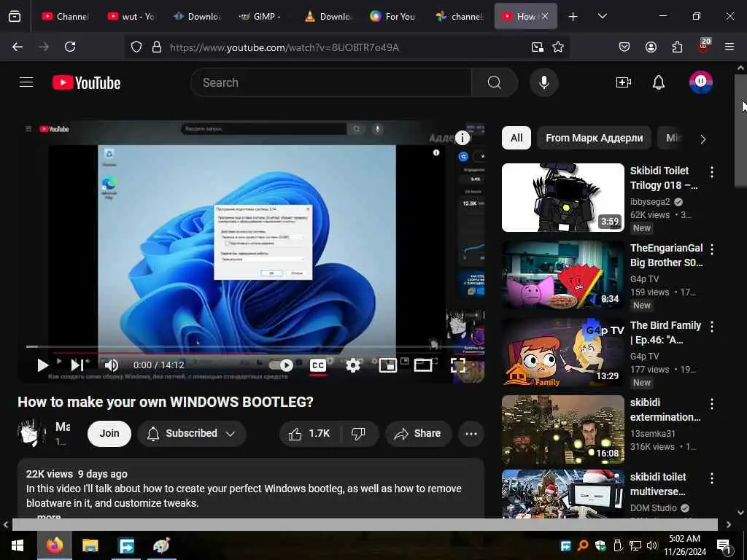Like the video with 1.7K likes

click(x=309, y=433)
